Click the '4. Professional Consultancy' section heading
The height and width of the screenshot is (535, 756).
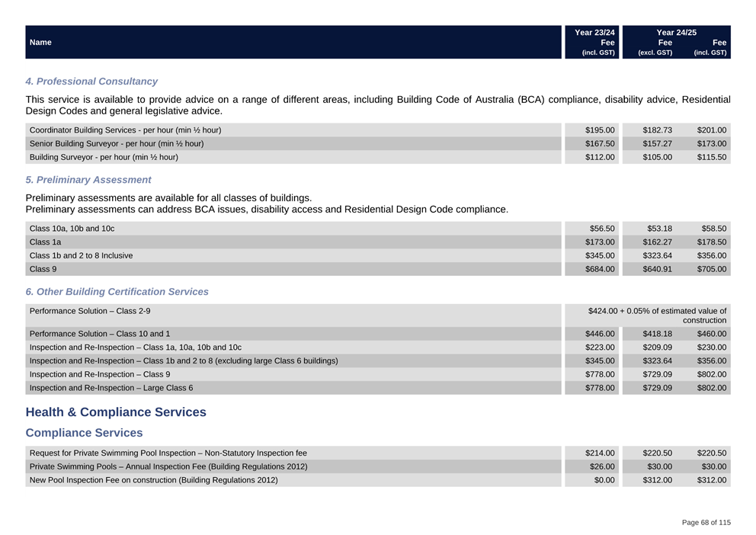tap(91, 82)
